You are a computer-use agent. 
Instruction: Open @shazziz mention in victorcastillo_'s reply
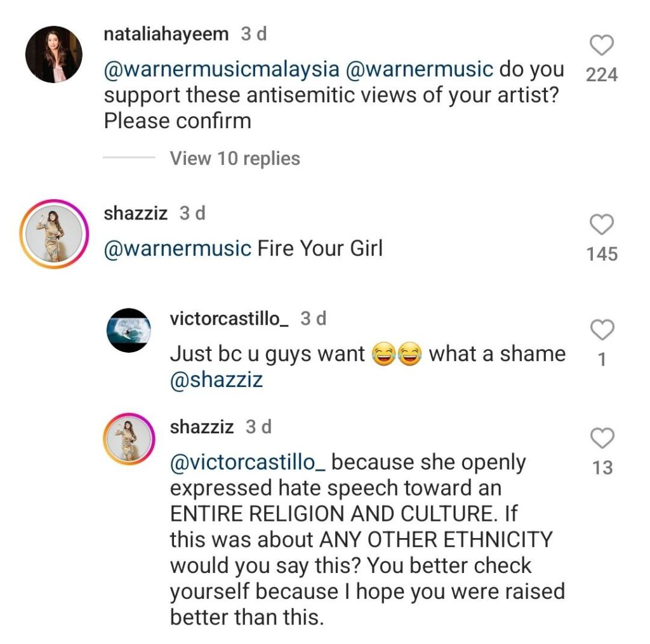click(216, 380)
